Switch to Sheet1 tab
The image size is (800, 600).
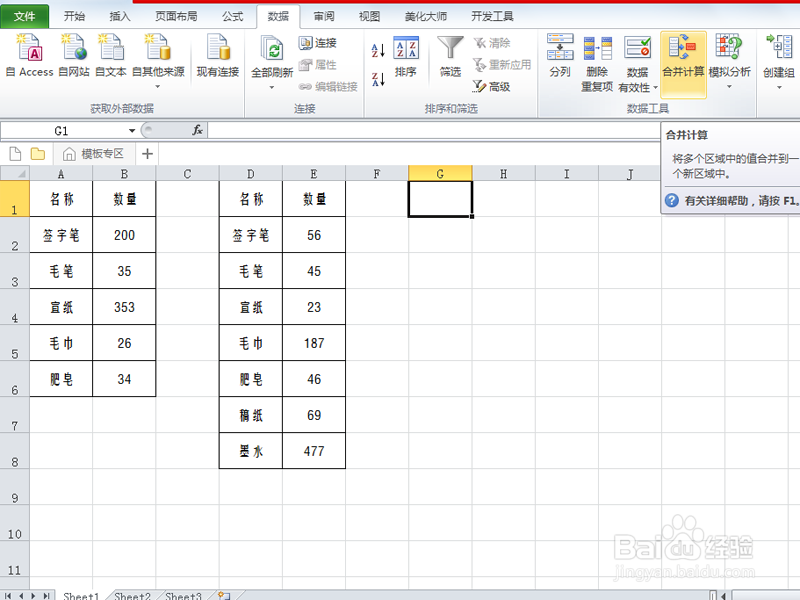(81, 595)
